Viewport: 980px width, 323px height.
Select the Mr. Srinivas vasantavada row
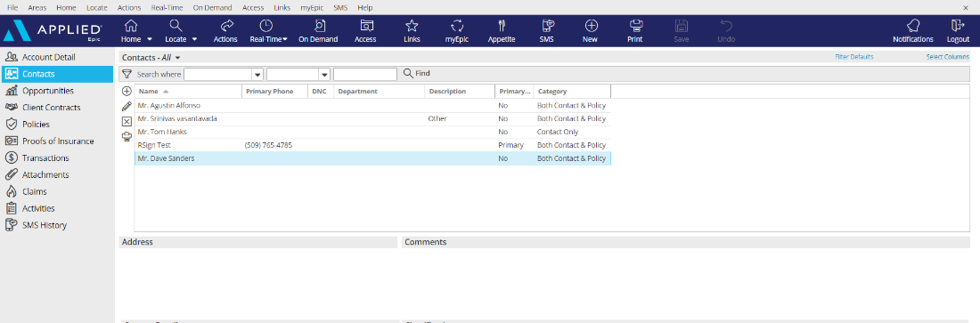372,118
